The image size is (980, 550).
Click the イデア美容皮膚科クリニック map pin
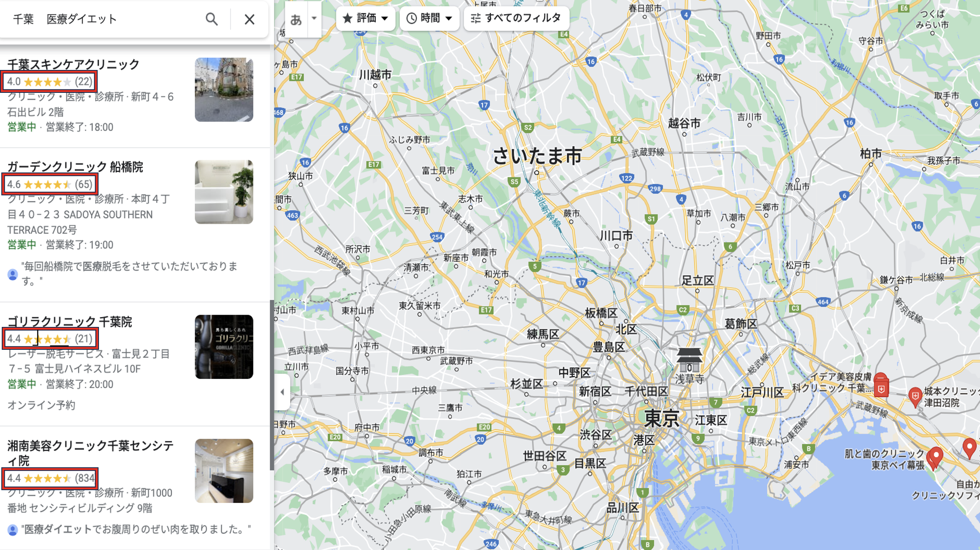(881, 385)
